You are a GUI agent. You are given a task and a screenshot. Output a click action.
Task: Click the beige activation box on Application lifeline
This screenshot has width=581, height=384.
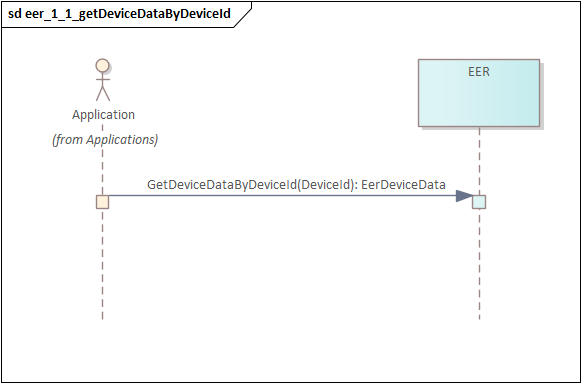click(102, 202)
